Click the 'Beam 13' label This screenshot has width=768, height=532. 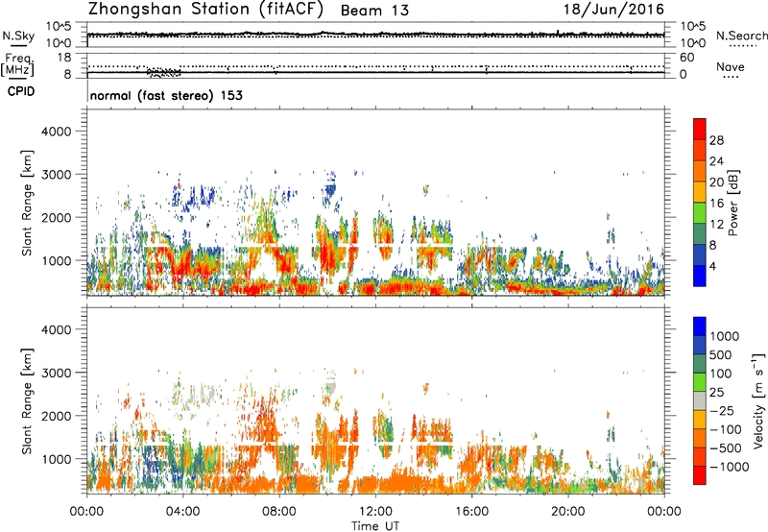coord(374,11)
